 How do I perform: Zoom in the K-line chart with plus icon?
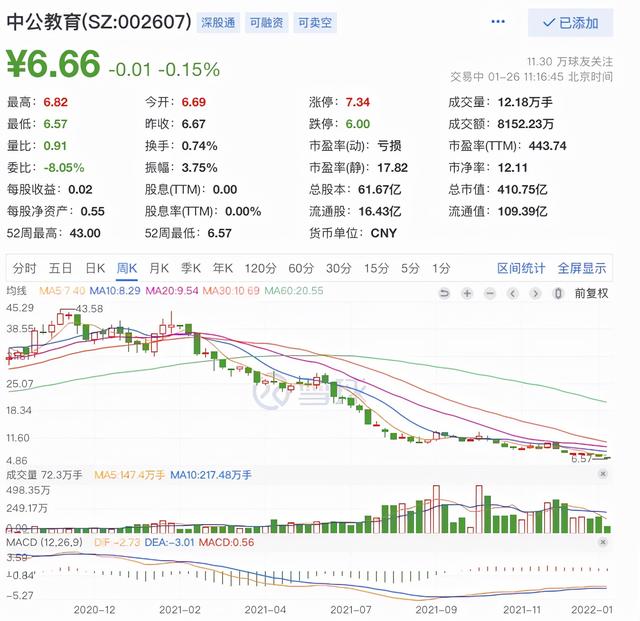pos(467,293)
